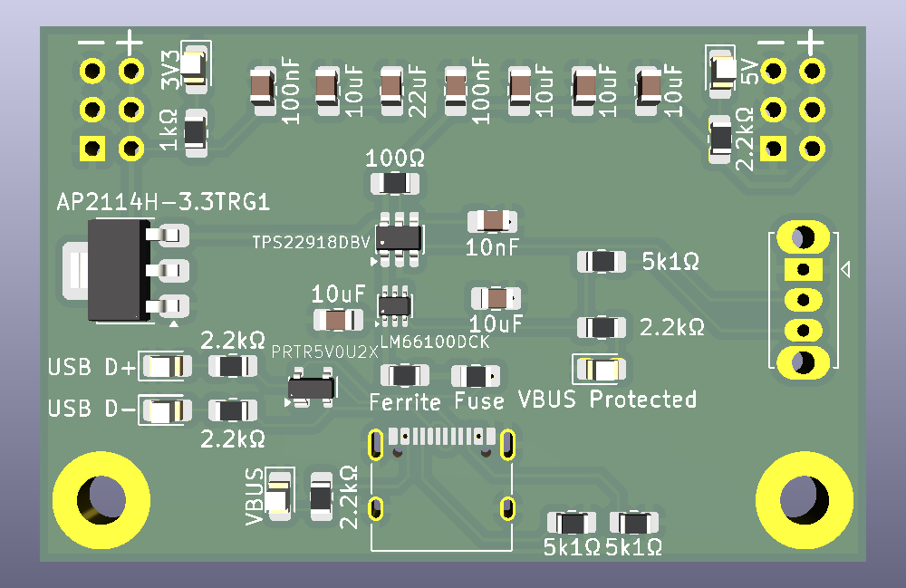Click the 3V3 indicator LED
The height and width of the screenshot is (588, 906).
click(194, 68)
